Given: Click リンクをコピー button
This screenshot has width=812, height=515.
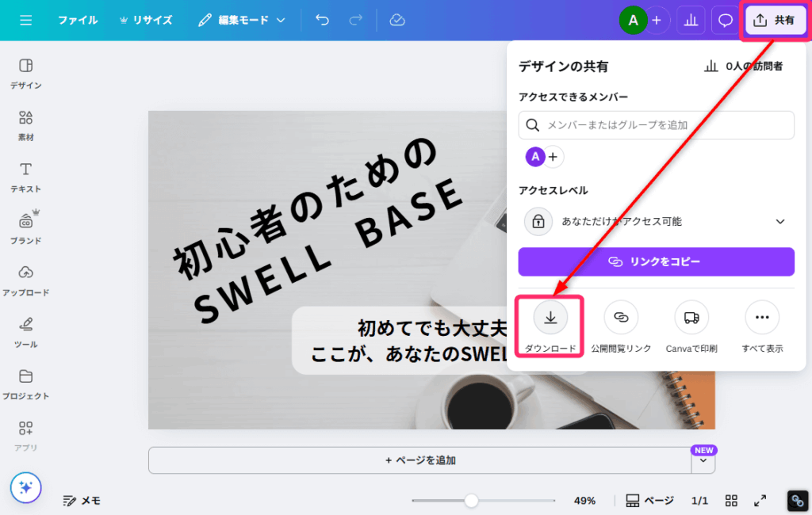Looking at the screenshot, I should point(656,262).
